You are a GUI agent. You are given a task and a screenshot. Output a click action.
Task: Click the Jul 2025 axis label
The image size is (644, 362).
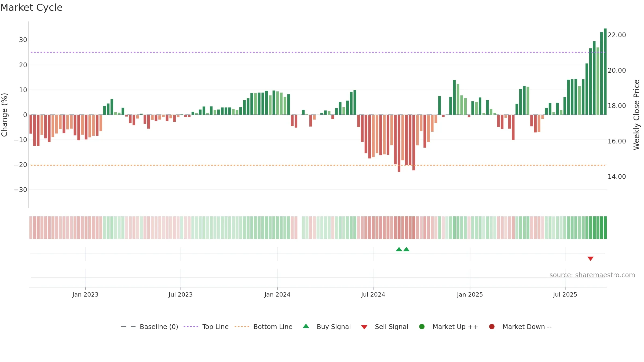565,294
